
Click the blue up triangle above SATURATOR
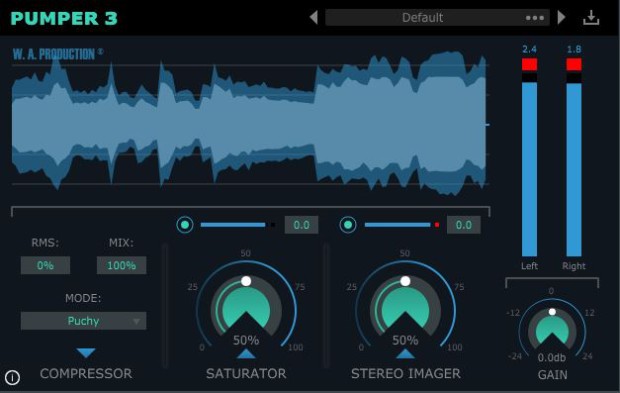pyautogui.click(x=246, y=353)
